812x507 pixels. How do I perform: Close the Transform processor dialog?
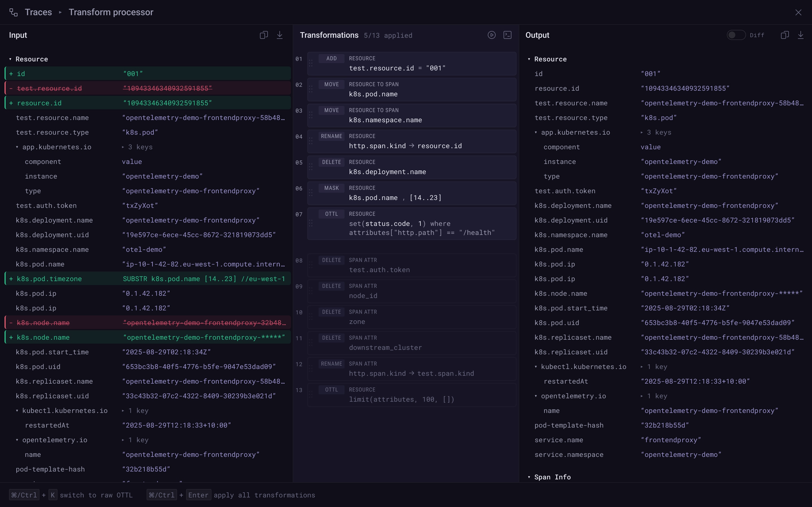(x=798, y=12)
